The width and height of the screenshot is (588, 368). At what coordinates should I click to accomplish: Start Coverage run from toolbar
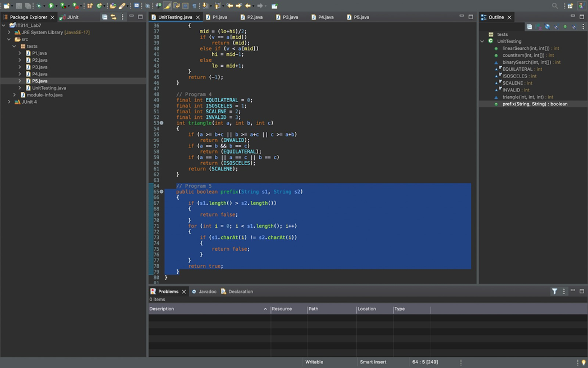click(x=63, y=6)
